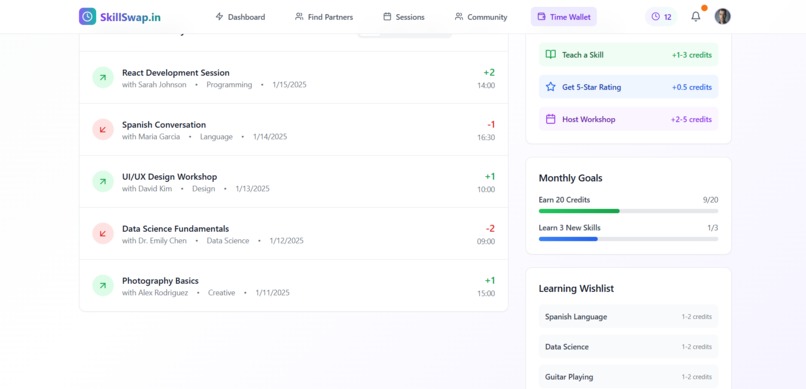806x389 pixels.
Task: Click 'with Dr. Emily Chen' text
Action: (154, 240)
